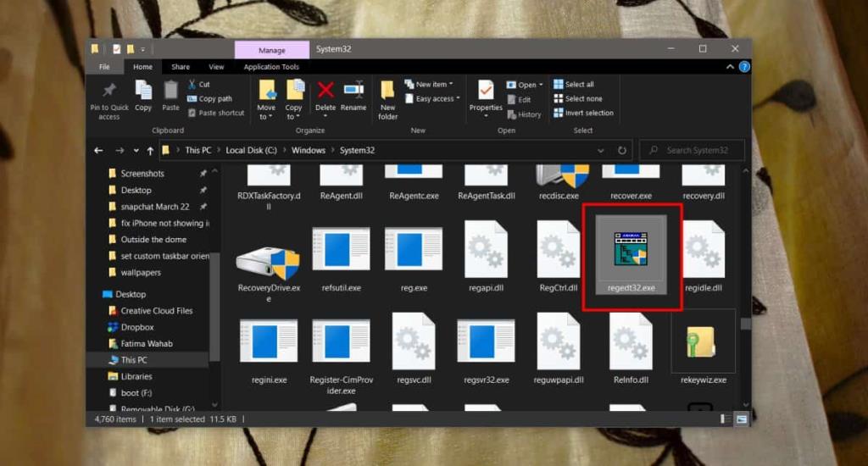Image resolution: width=868 pixels, height=466 pixels.
Task: Open Help via the question mark icon
Action: (744, 66)
